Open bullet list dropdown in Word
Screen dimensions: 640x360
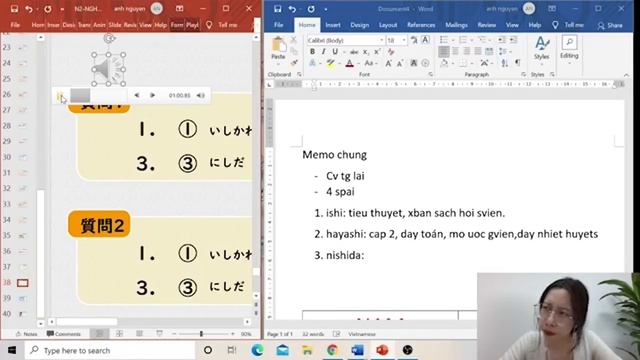pyautogui.click(x=453, y=40)
